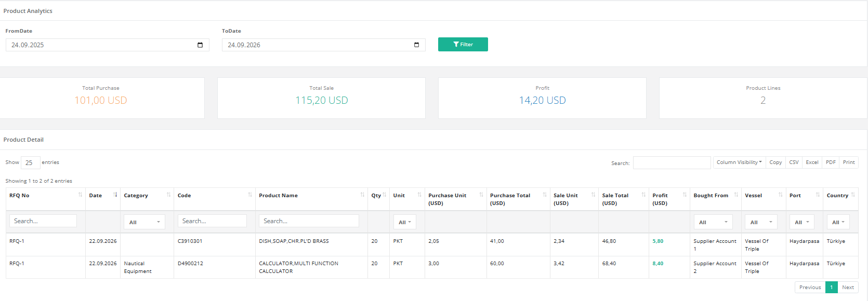Open the Country filter All dropdown
This screenshot has height=301, width=868.
838,222
